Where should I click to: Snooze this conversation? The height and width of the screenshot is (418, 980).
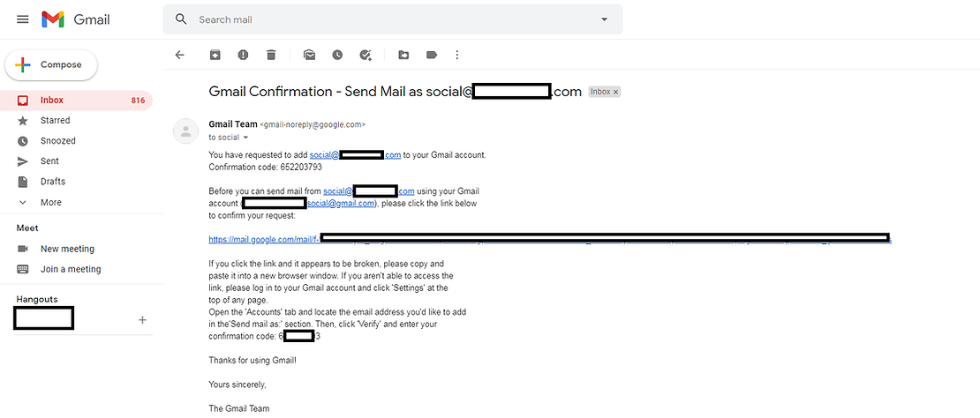[x=337, y=55]
